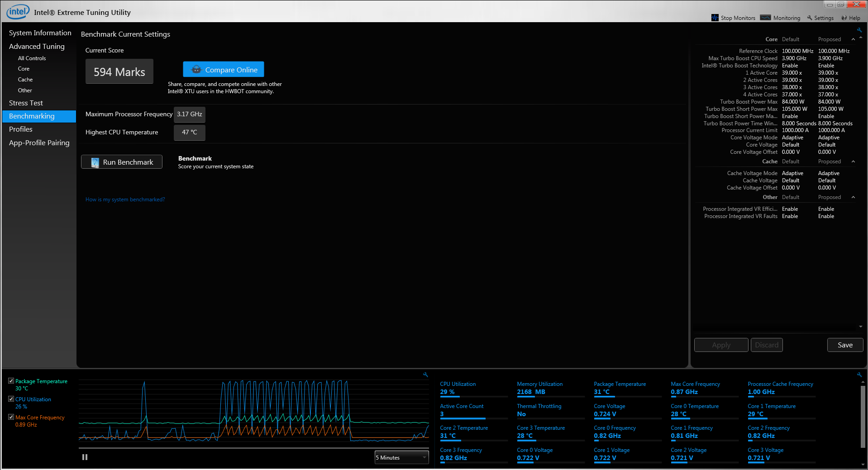Click wrench icon above the Core settings panel

[x=859, y=30]
